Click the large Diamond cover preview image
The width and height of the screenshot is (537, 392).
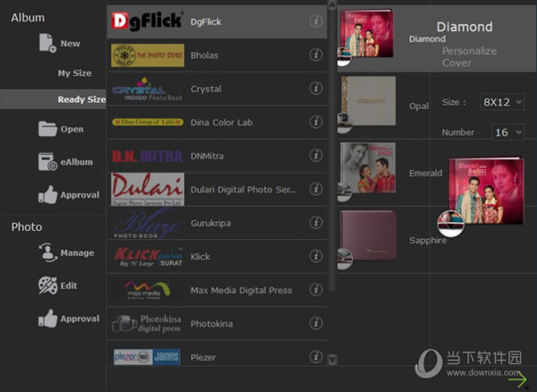(x=486, y=191)
